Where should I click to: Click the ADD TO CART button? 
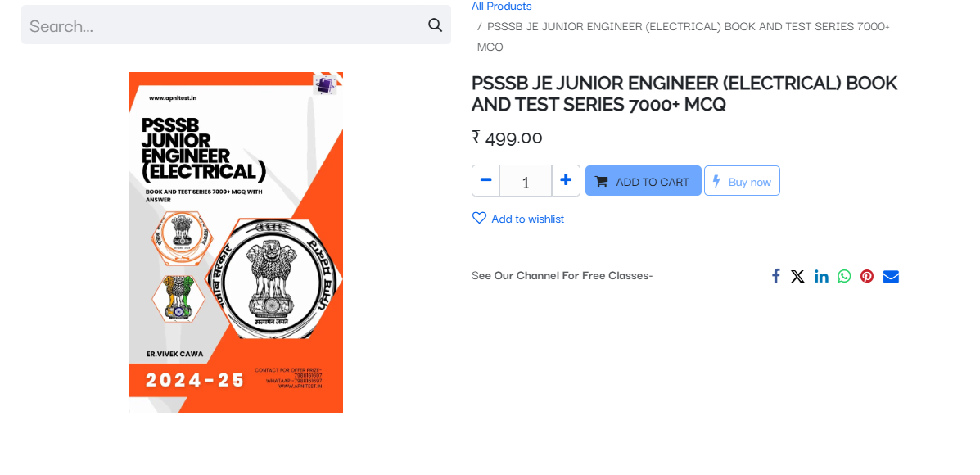[644, 181]
